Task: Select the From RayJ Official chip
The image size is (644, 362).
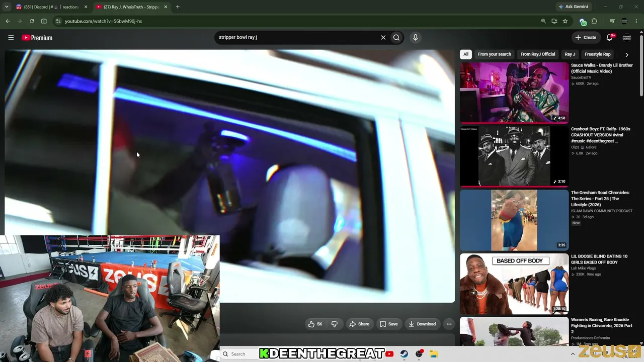Action: tap(538, 54)
